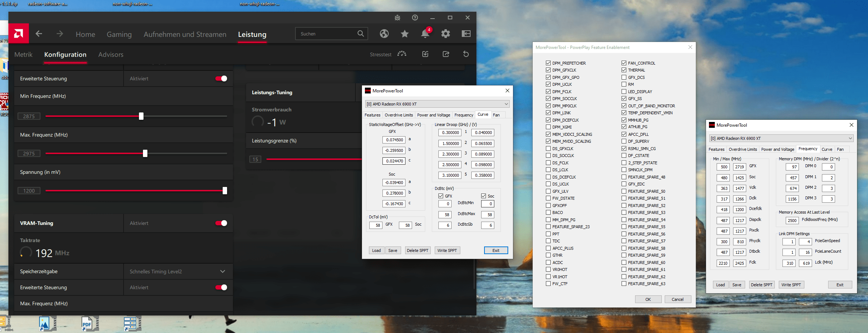
Task: Switch to Metrik tab
Action: tap(23, 54)
